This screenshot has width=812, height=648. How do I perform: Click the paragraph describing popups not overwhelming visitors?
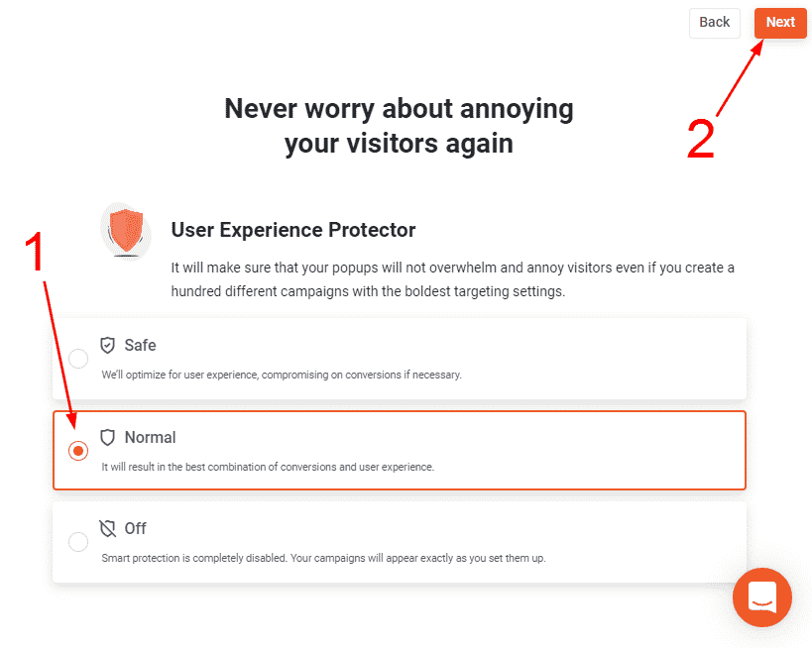coord(452,280)
